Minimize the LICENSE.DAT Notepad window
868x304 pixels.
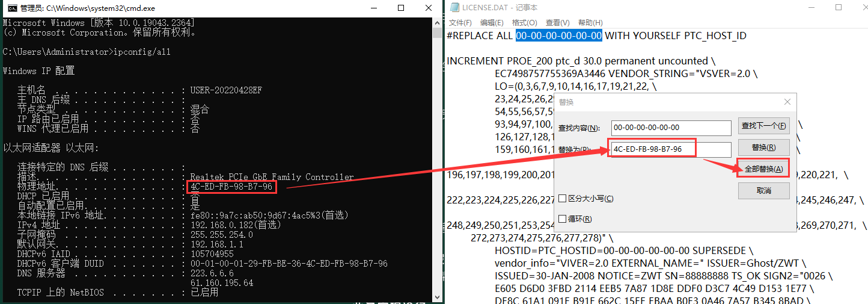click(x=810, y=8)
